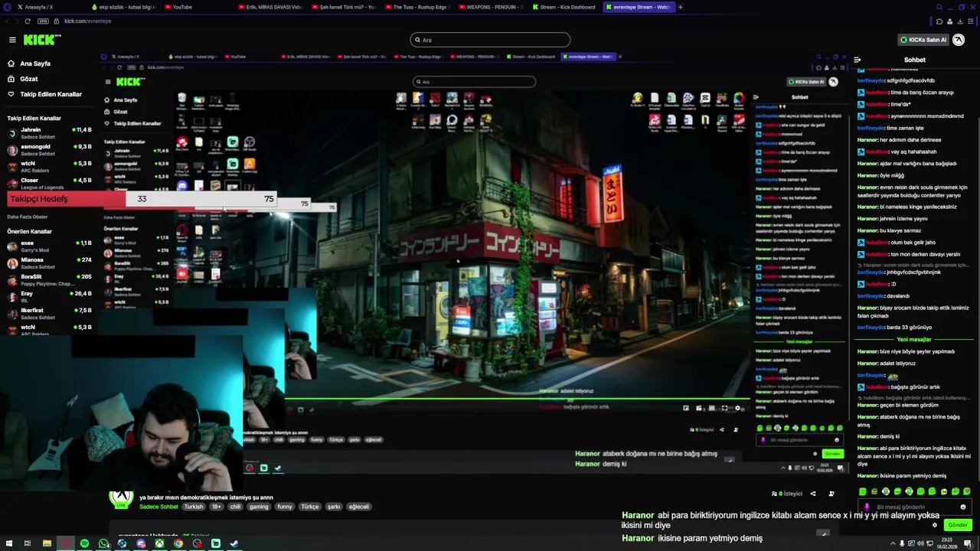The image size is (980, 551).
Task: Open Google Chrome from the taskbar
Action: tap(178, 544)
